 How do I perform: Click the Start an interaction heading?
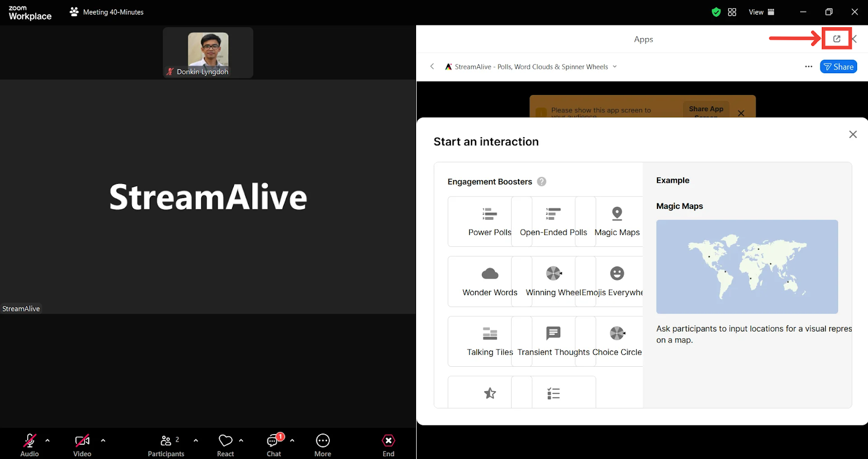(x=486, y=142)
